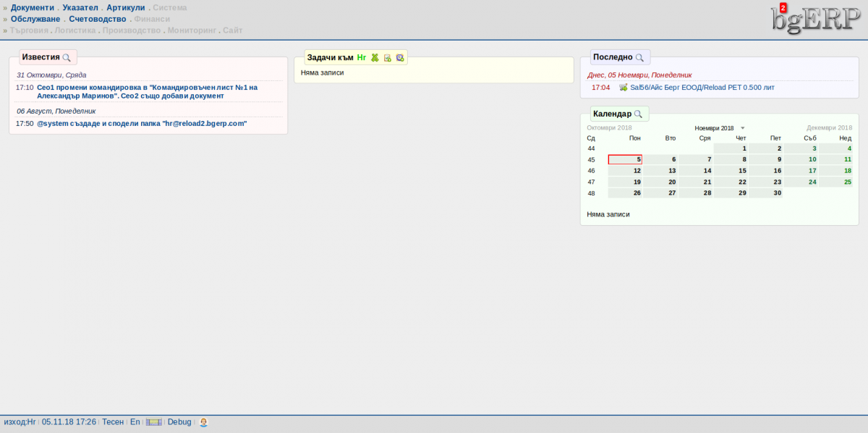Open Обслужване menu
Viewport: 868px width, 433px height.
35,19
